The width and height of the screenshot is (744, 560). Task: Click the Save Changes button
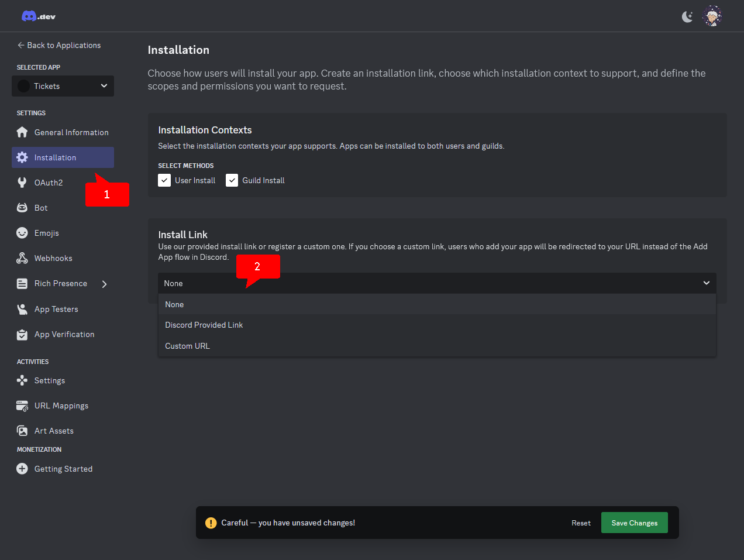pyautogui.click(x=634, y=523)
